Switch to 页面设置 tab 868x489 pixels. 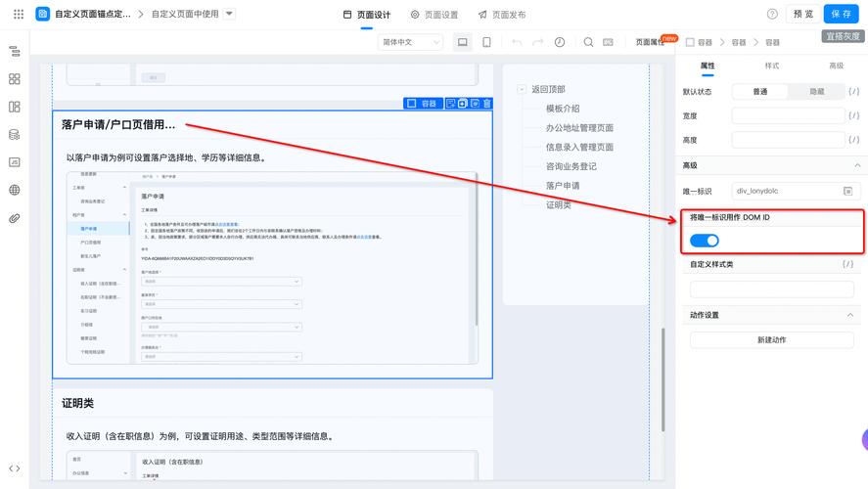[x=434, y=15]
